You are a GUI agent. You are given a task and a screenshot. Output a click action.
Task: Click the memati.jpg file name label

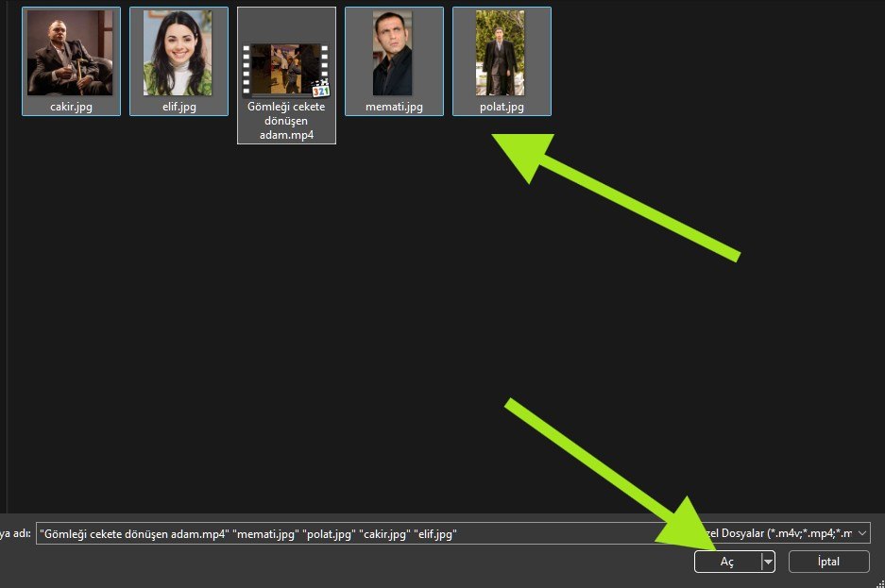pyautogui.click(x=394, y=107)
